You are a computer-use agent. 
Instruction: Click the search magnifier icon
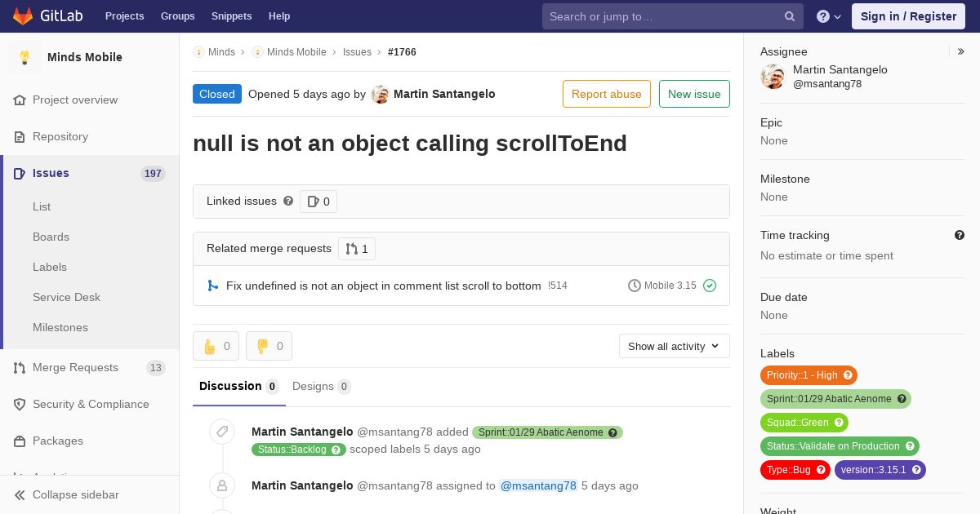pos(790,16)
